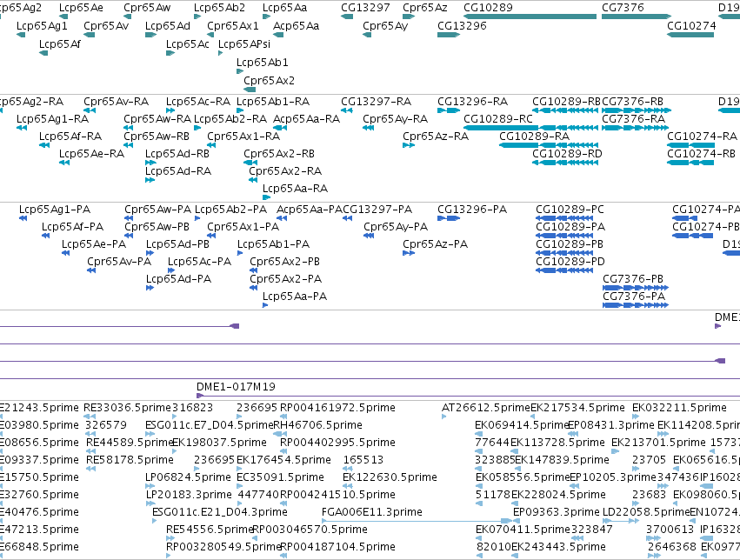Select the EK198037.5prime EST label
Viewport: 740px width, 560px height.
[219, 443]
